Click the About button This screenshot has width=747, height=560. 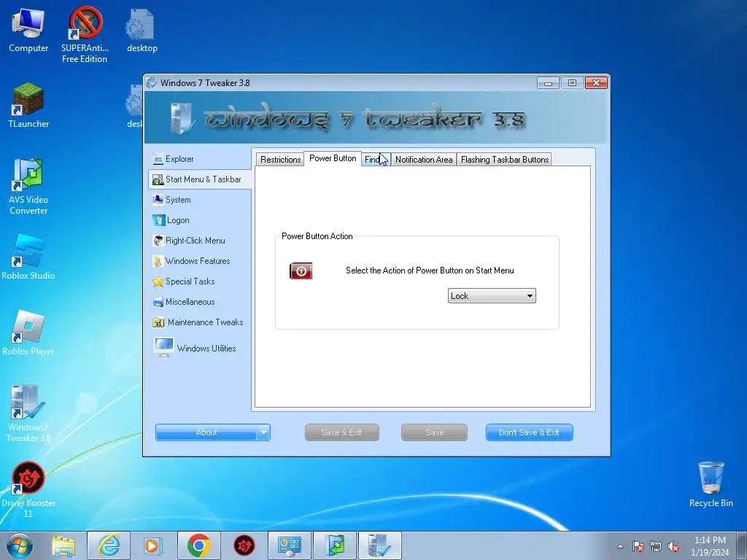coord(206,432)
